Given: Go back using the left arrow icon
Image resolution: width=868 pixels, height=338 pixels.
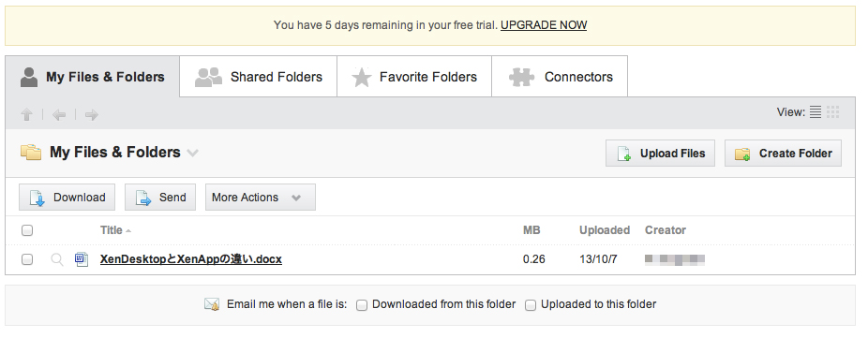Looking at the screenshot, I should pos(59,114).
